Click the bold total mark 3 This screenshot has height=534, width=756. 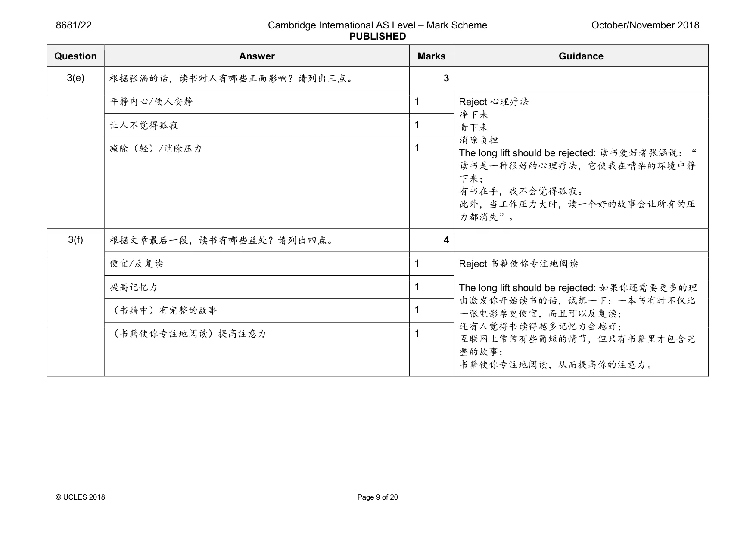coord(446,78)
